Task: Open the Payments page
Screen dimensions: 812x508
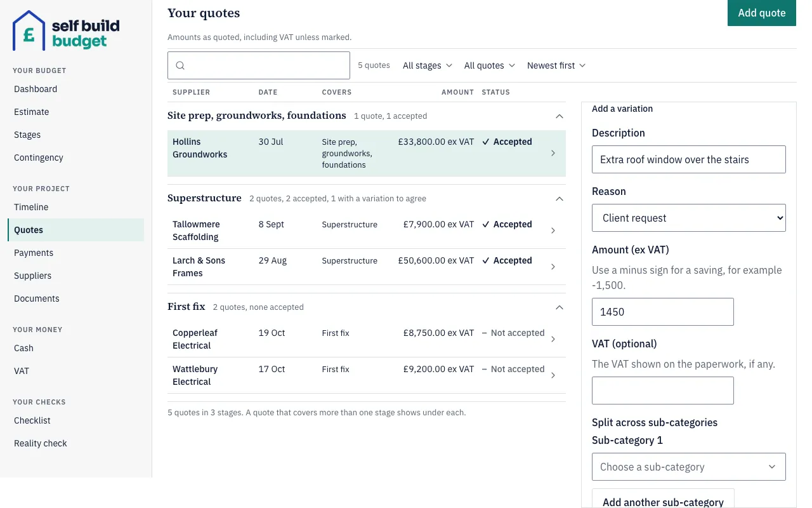Action: [x=76, y=253]
